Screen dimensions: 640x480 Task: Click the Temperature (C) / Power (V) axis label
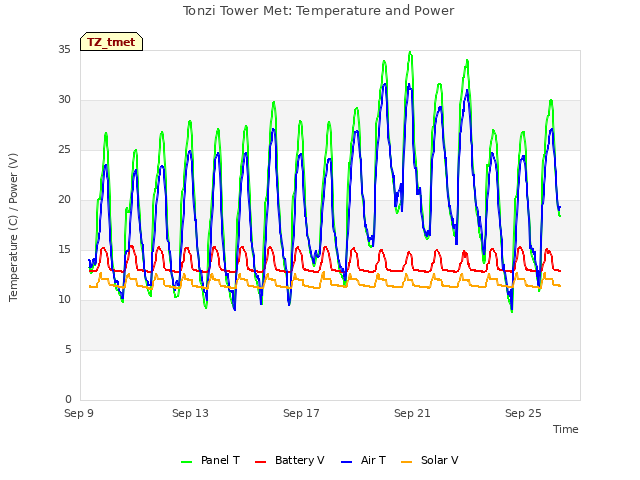13,227
